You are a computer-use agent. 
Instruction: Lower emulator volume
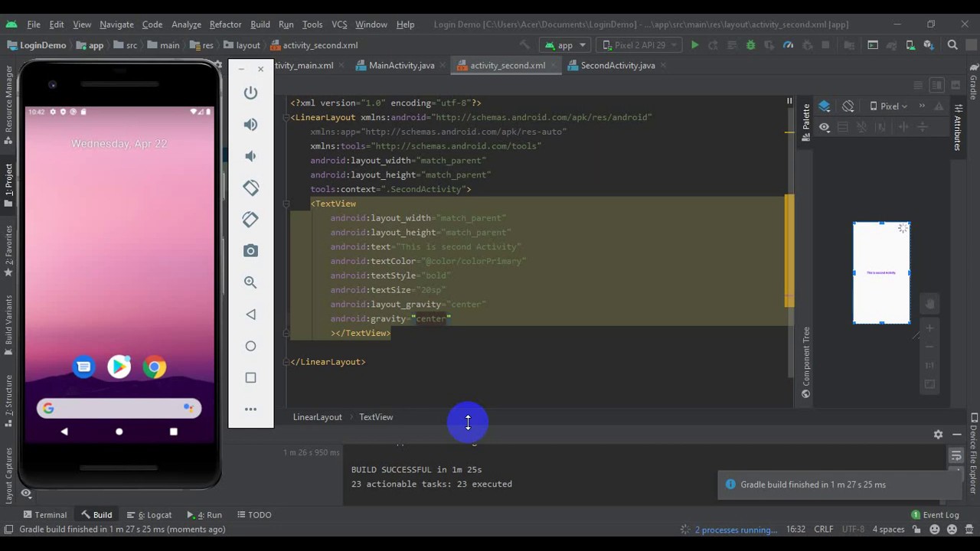coord(250,156)
